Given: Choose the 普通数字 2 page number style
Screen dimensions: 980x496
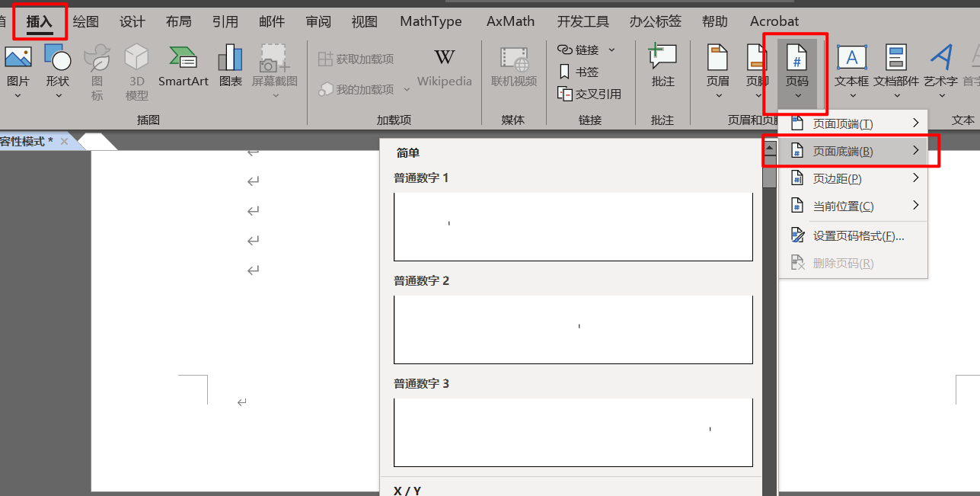Looking at the screenshot, I should [573, 329].
